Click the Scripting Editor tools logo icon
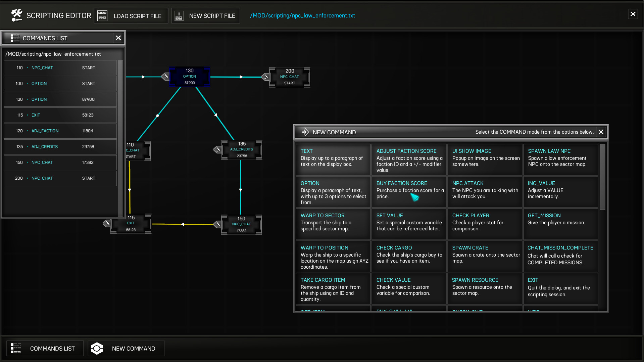644x362 pixels. coord(16,15)
